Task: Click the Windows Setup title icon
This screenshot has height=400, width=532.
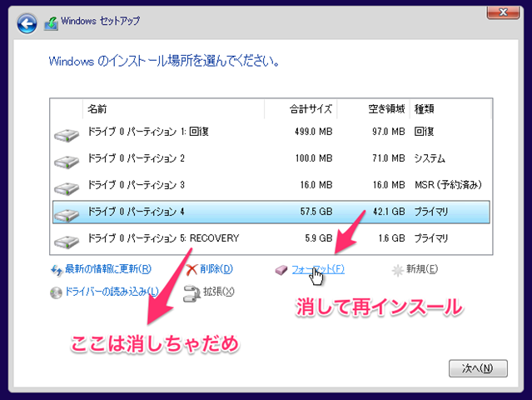Action: (51, 23)
